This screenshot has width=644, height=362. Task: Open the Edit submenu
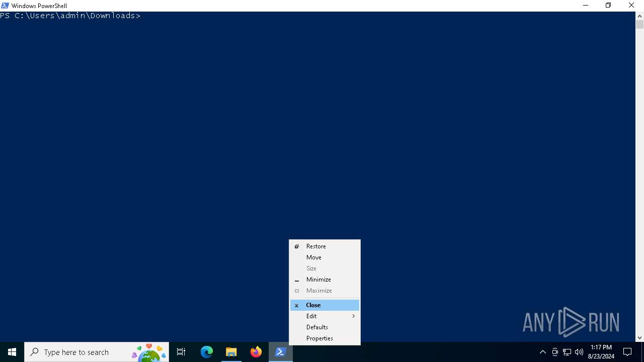click(325, 316)
